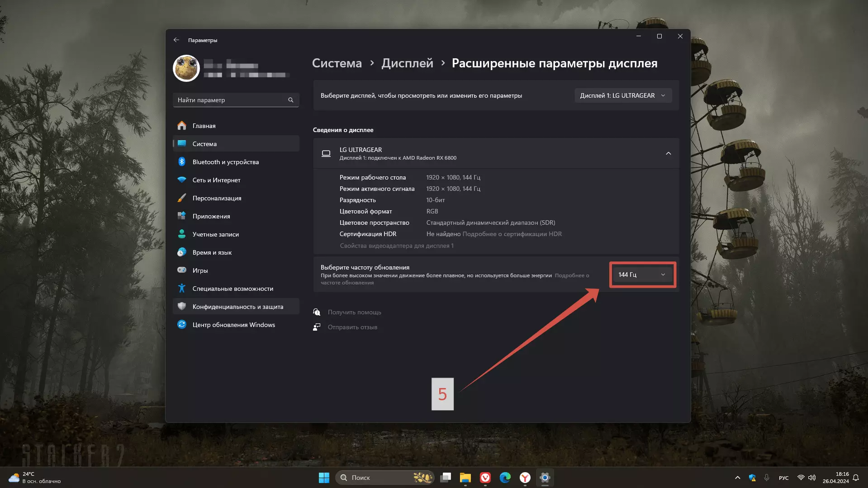Open 'Игры' settings section
The width and height of the screenshot is (868, 488).
(236, 270)
